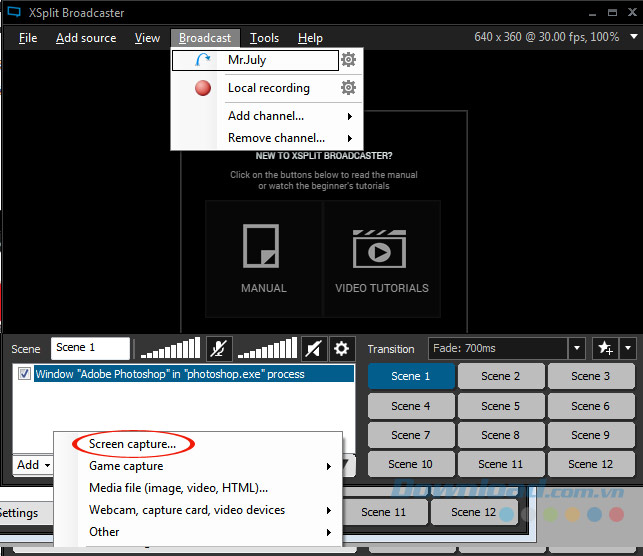The height and width of the screenshot is (556, 643).
Task: Mute the speaker audio output
Action: pos(314,348)
